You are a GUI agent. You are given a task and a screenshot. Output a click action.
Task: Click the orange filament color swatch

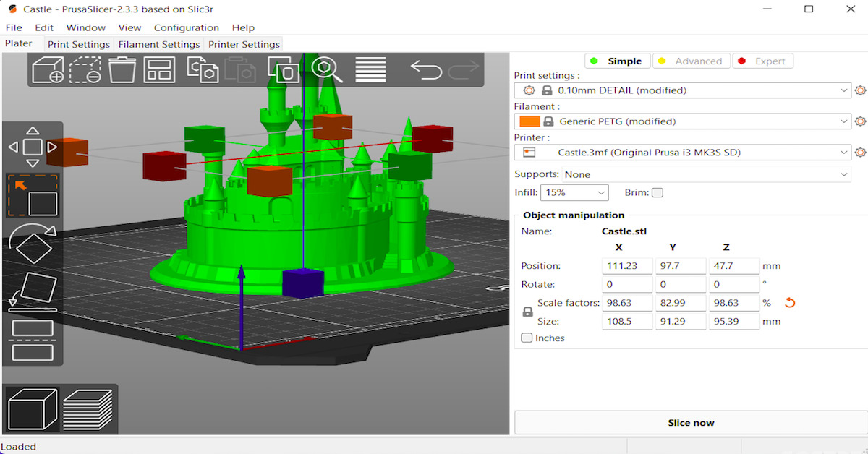(529, 121)
